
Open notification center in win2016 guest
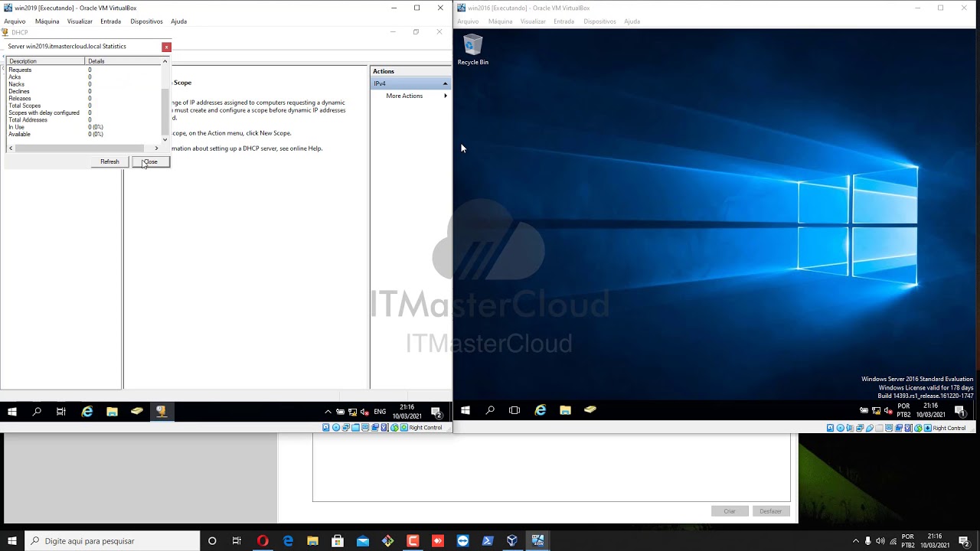[961, 411]
